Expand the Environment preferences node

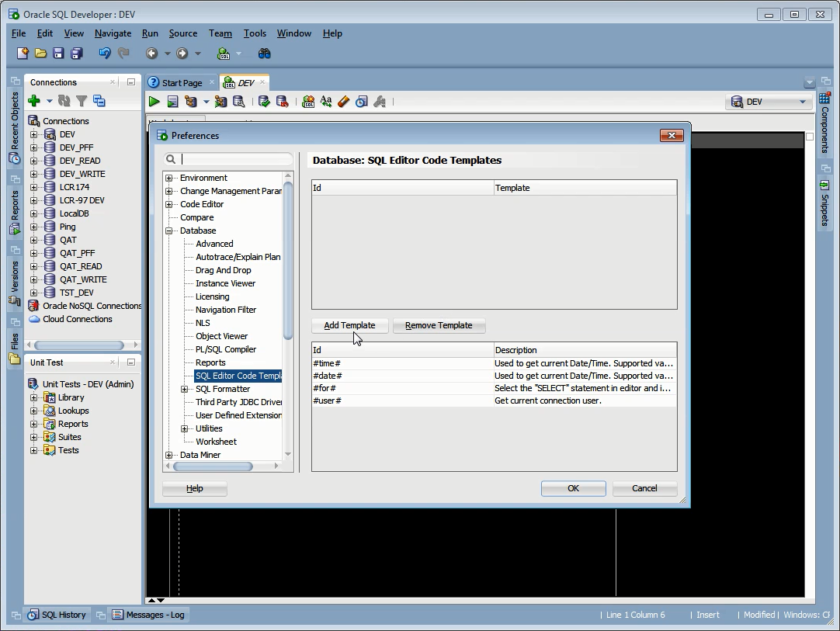pyautogui.click(x=168, y=178)
